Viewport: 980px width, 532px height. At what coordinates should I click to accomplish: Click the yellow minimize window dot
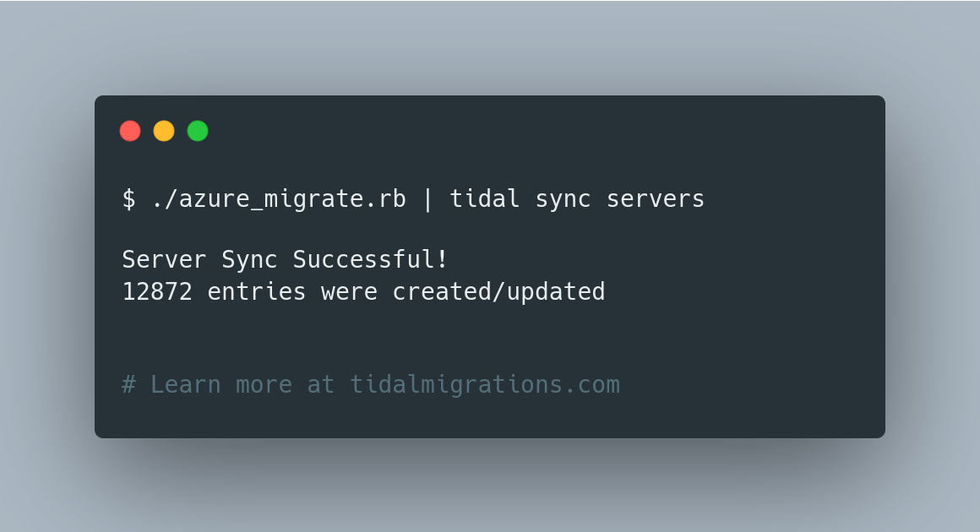(164, 131)
